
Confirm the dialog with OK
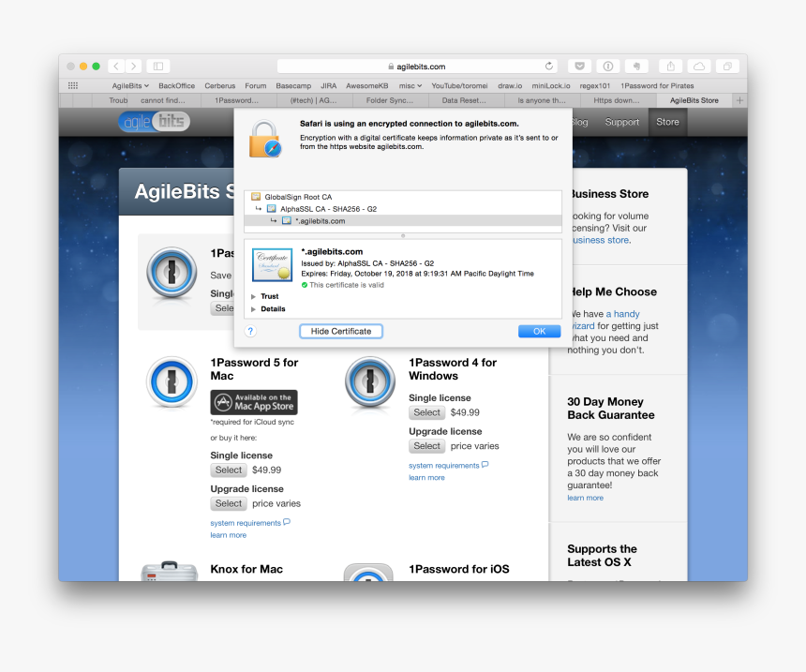[539, 331]
